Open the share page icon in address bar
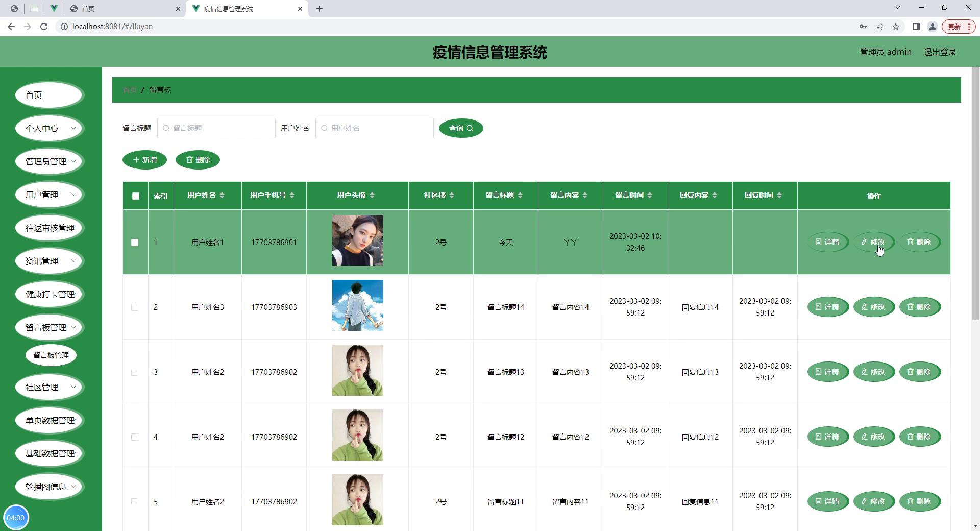 (879, 27)
